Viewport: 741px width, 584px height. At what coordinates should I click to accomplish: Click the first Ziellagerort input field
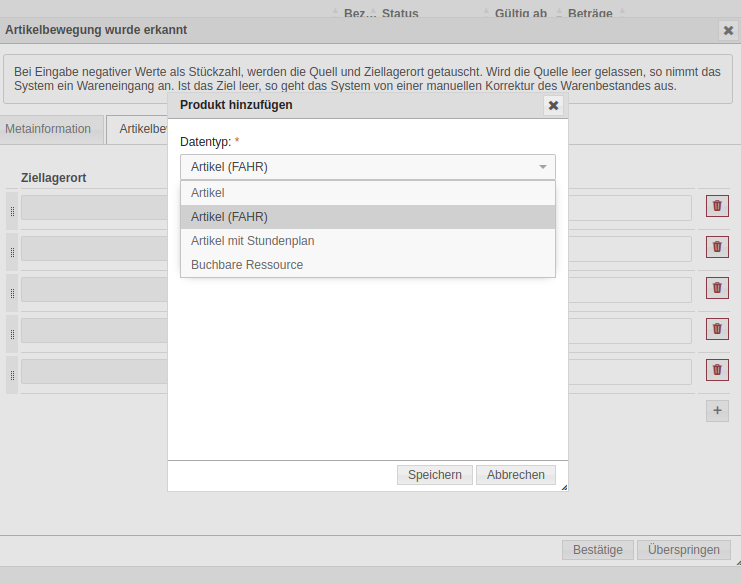(94, 207)
